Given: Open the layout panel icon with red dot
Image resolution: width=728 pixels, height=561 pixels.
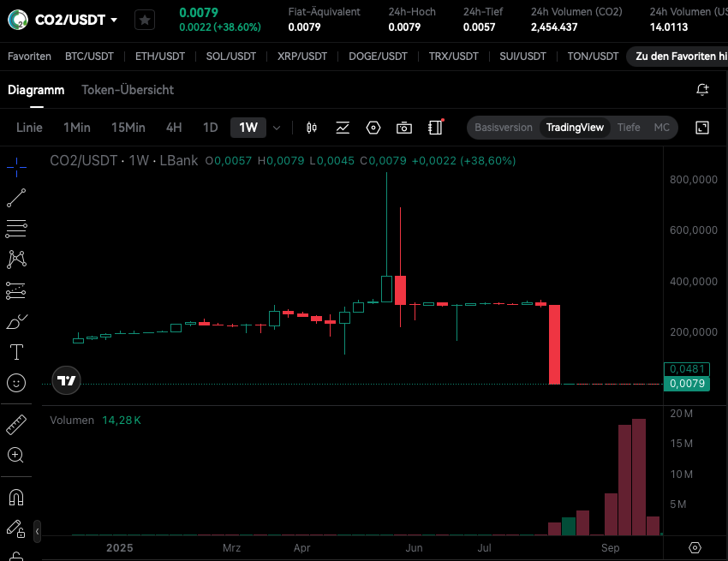Looking at the screenshot, I should click(x=435, y=127).
